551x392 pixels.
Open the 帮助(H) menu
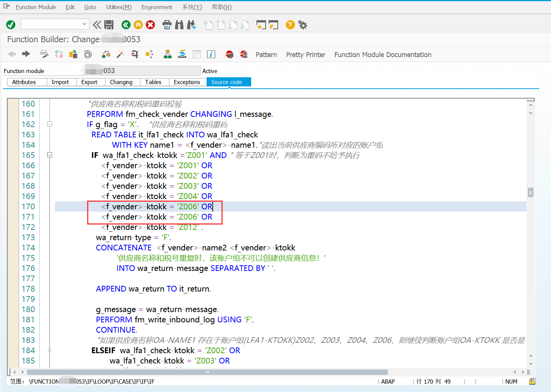pos(222,7)
